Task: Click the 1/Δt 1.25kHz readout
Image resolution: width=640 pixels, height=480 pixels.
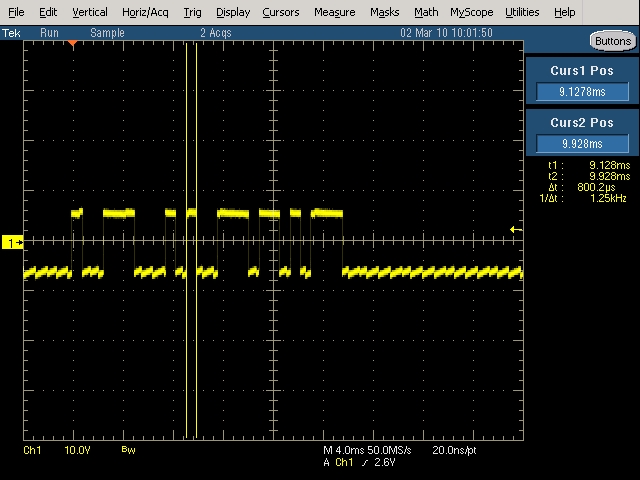Action: tap(583, 198)
